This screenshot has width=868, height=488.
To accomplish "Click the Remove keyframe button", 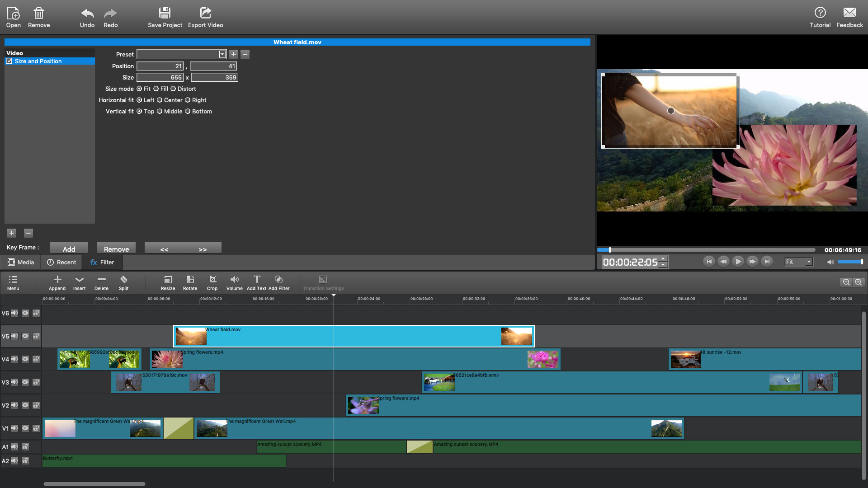I will pyautogui.click(x=117, y=249).
